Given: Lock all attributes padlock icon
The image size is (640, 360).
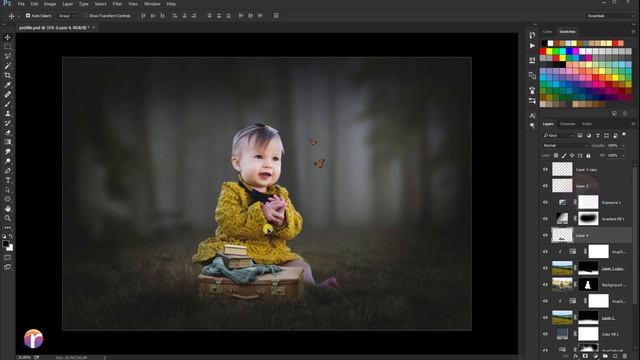Looking at the screenshot, I should coord(588,156).
